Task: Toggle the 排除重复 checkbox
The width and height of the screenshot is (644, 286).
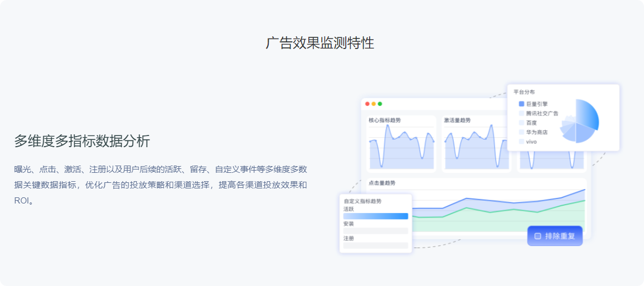Action: coord(538,236)
